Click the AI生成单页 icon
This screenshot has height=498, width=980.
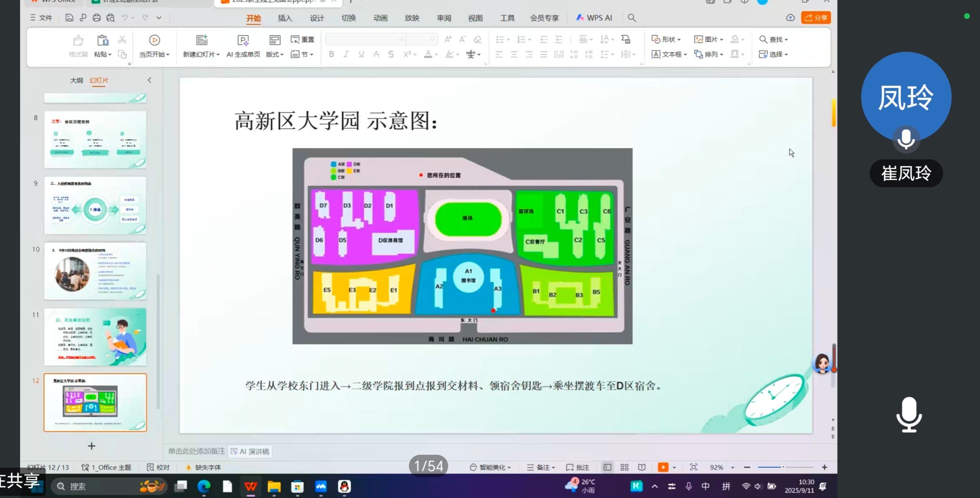pyautogui.click(x=243, y=40)
